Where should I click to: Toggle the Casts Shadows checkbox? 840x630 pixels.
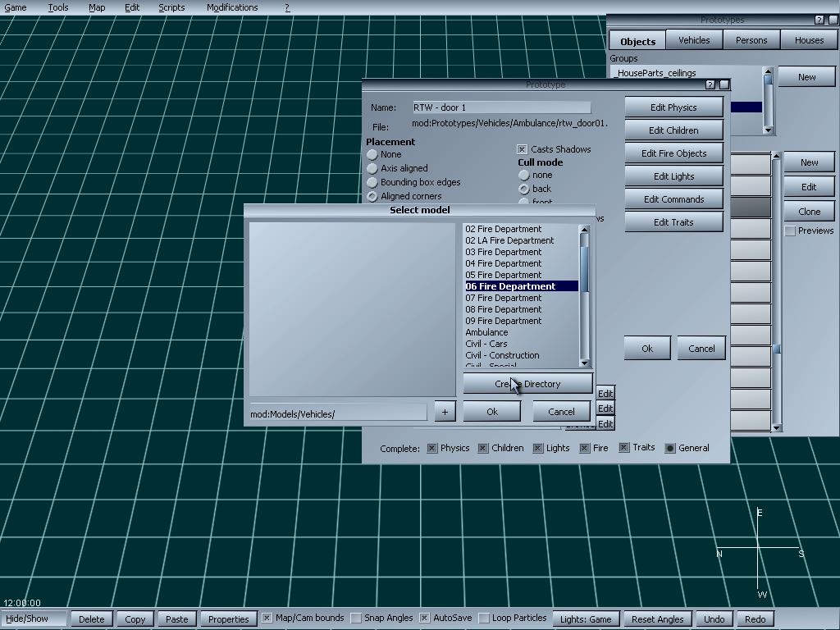pyautogui.click(x=522, y=149)
